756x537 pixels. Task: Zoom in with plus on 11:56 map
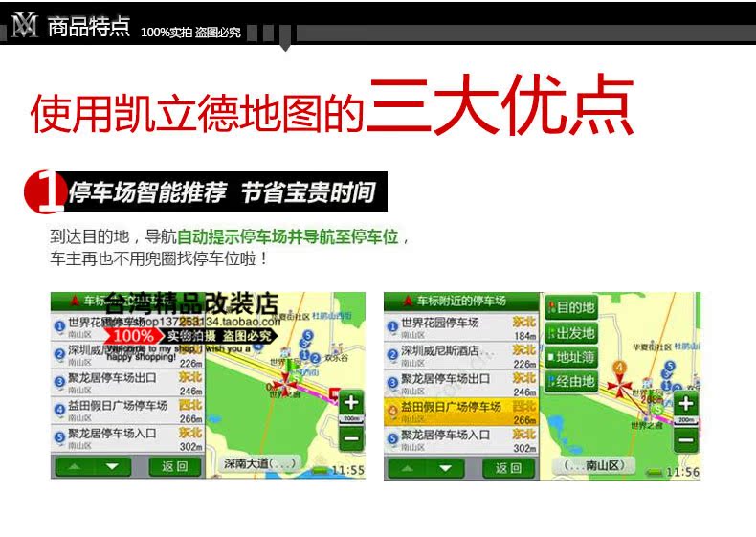tap(686, 403)
